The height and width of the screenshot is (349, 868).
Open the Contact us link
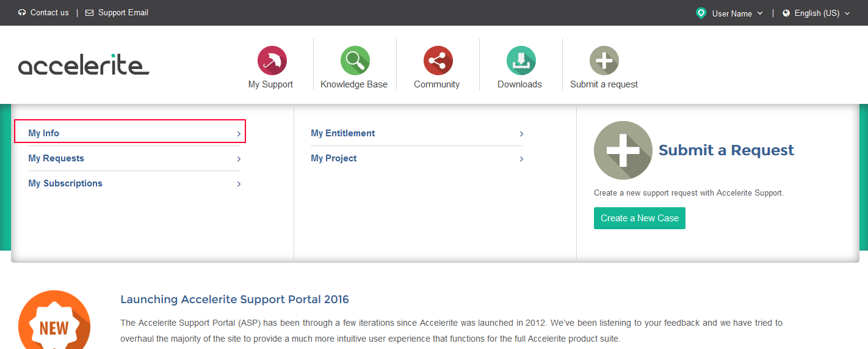point(49,12)
